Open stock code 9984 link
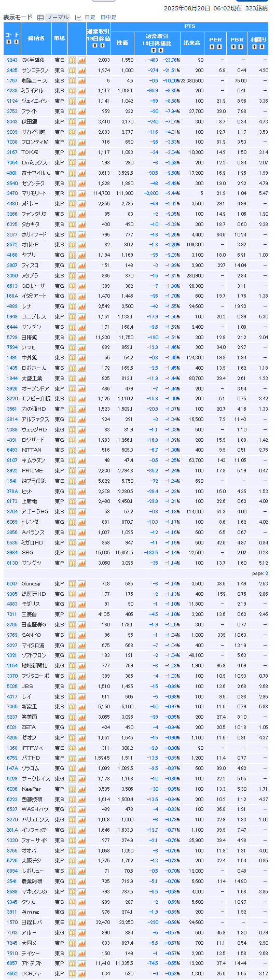The width and height of the screenshot is (276, 980). (12, 553)
